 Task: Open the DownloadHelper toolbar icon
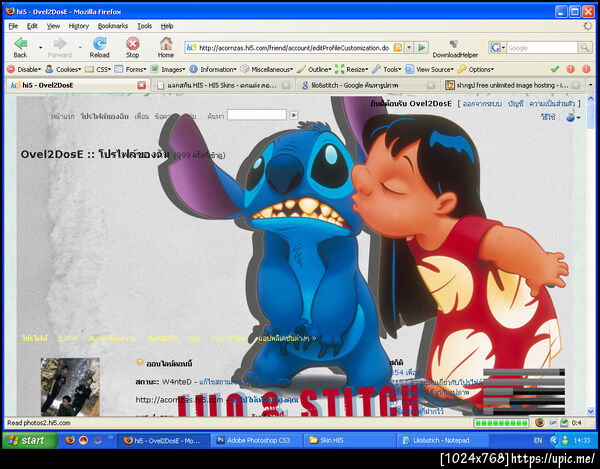(454, 44)
